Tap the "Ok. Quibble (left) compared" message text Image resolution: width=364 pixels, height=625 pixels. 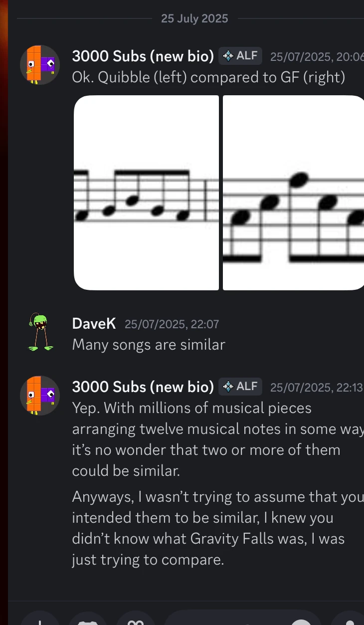(x=208, y=77)
